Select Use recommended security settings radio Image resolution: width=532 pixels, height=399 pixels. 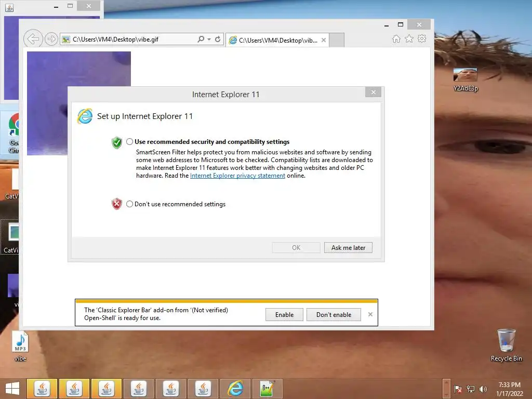[129, 142]
